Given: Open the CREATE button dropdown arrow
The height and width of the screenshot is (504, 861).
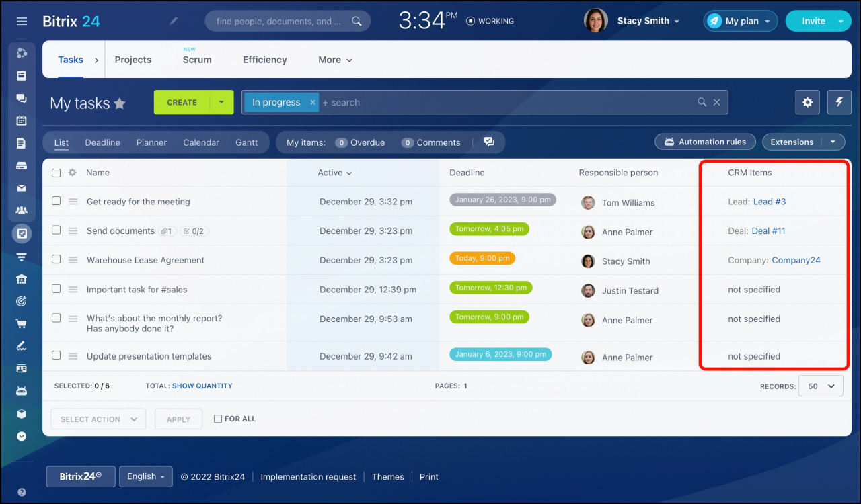Looking at the screenshot, I should (221, 102).
